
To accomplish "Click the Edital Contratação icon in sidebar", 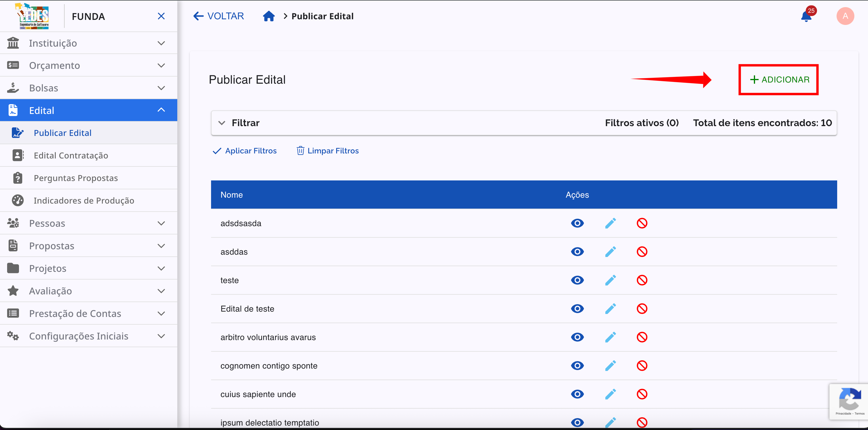I will click(x=17, y=155).
